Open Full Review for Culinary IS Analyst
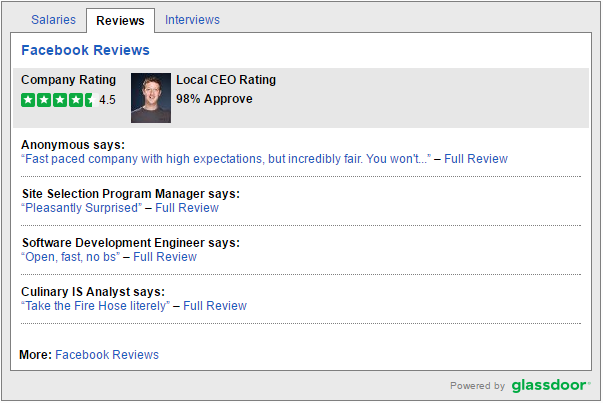The height and width of the screenshot is (403, 603). pyautogui.click(x=215, y=306)
